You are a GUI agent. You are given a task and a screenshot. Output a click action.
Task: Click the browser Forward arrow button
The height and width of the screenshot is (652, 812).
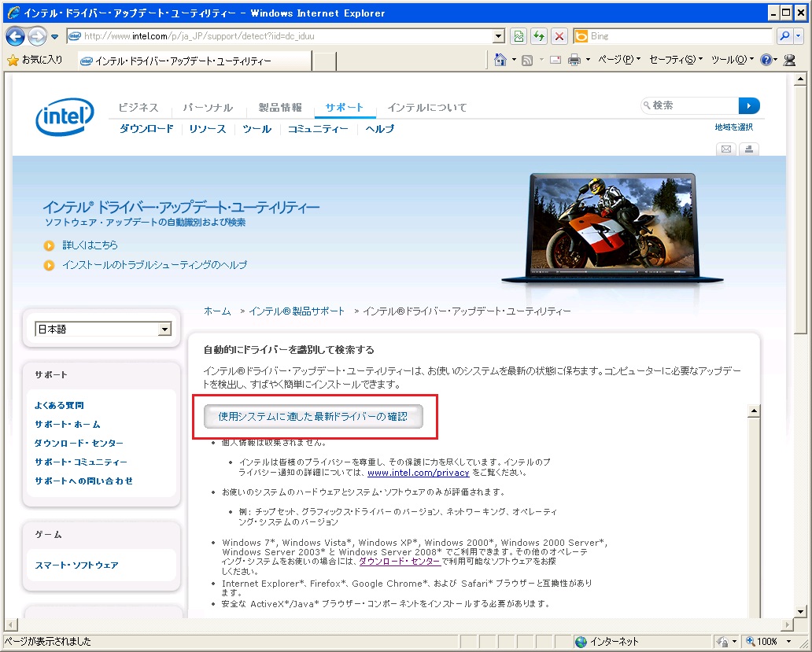pyautogui.click(x=37, y=36)
